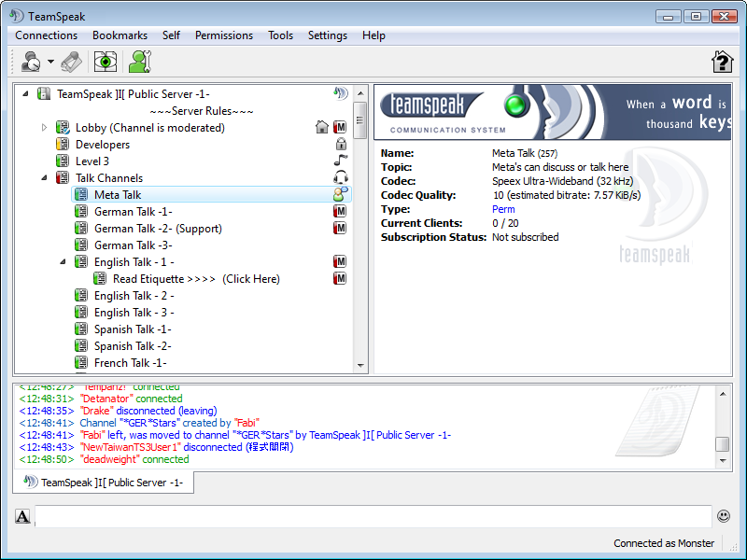Open the Bookmarks menu
This screenshot has height=560, width=747.
[x=120, y=35]
